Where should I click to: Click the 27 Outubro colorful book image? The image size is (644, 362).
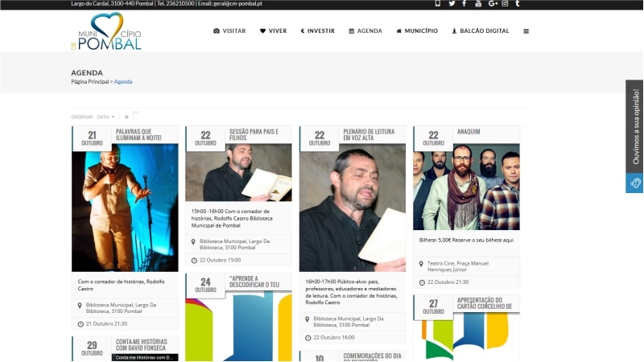466,337
